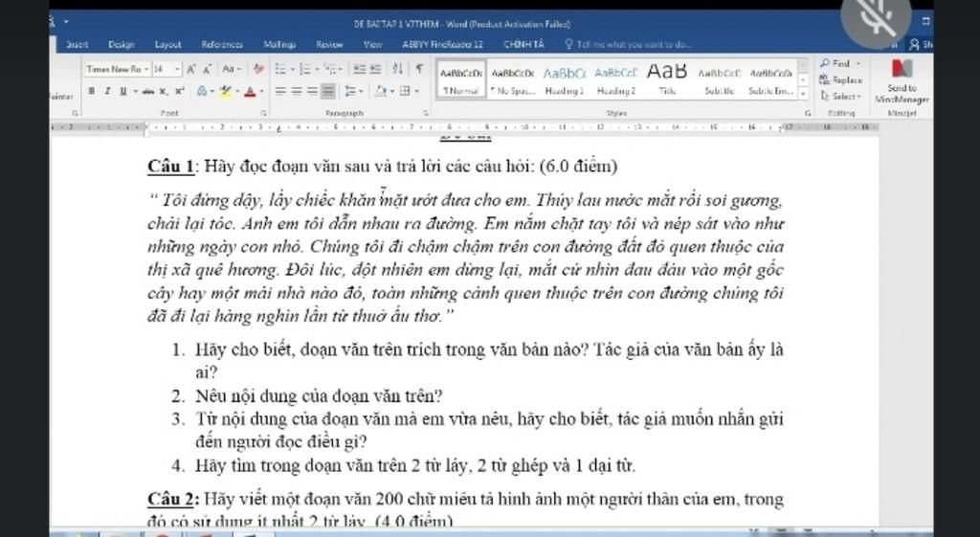Decrease font size with Shrink Font
980x537 pixels.
[x=207, y=69]
